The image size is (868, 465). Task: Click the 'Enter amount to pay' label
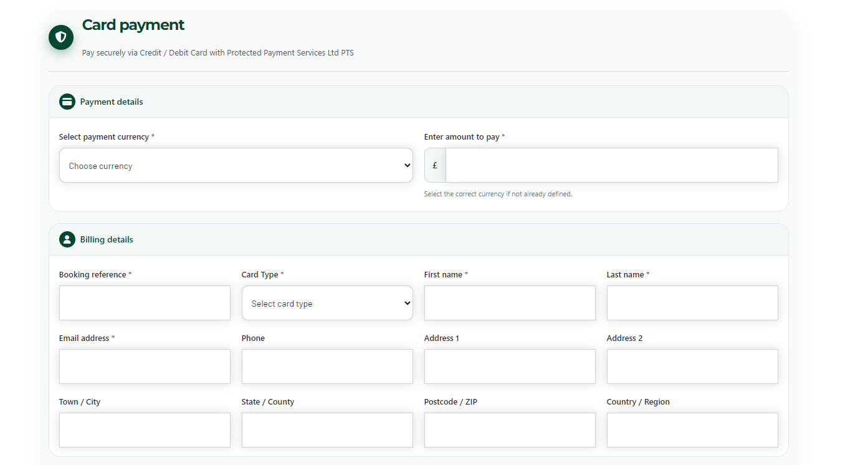point(464,137)
